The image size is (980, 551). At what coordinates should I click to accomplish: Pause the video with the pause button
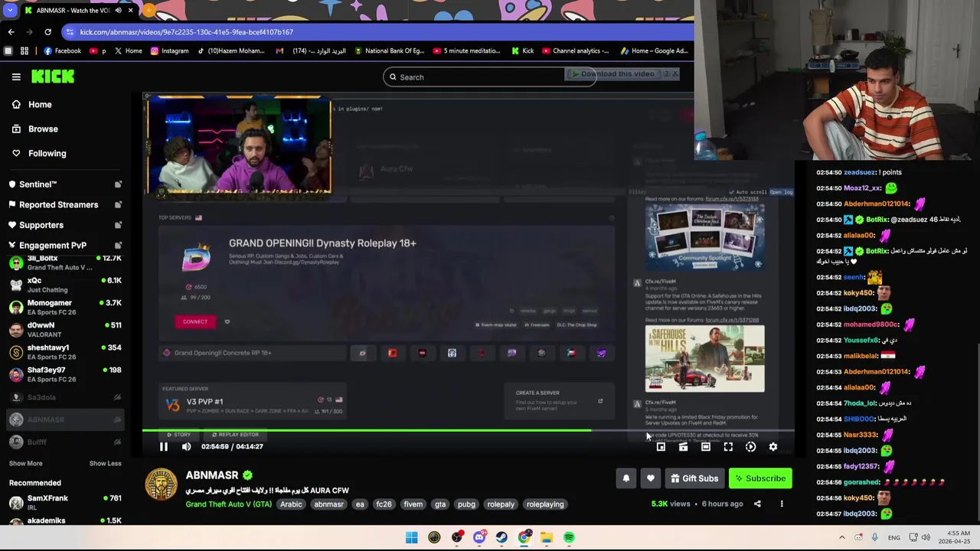point(163,447)
